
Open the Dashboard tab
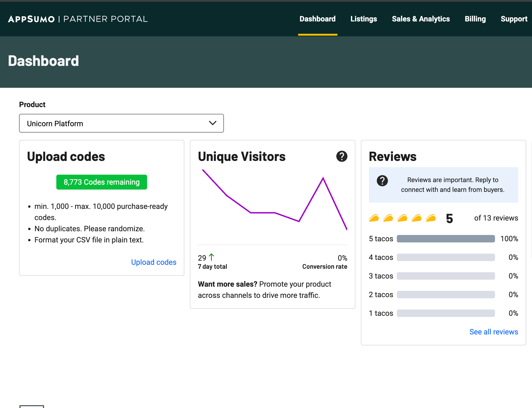click(317, 19)
